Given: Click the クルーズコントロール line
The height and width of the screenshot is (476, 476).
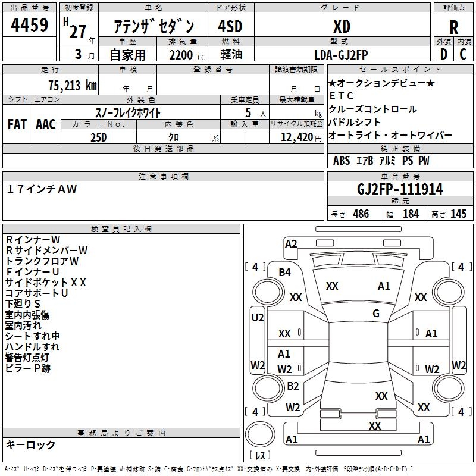Looking at the screenshot, I should [x=372, y=109].
